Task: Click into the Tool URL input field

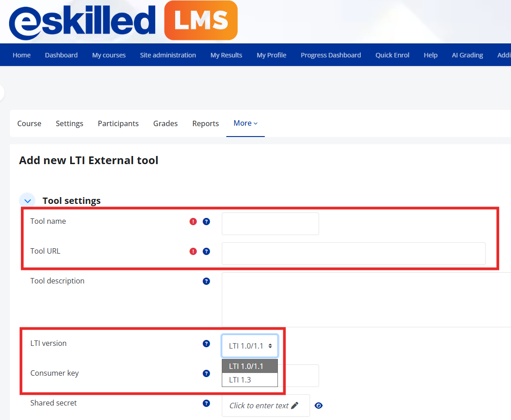Action: (353, 254)
